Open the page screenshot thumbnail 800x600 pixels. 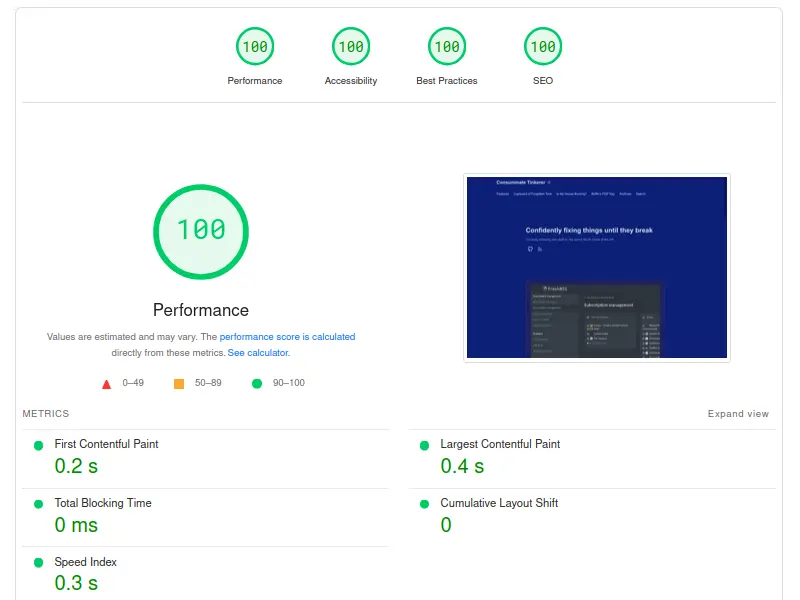point(597,267)
